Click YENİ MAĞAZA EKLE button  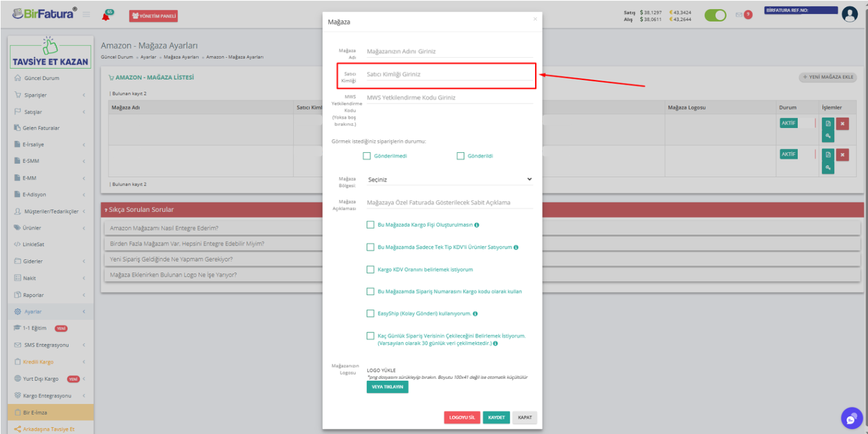point(827,77)
